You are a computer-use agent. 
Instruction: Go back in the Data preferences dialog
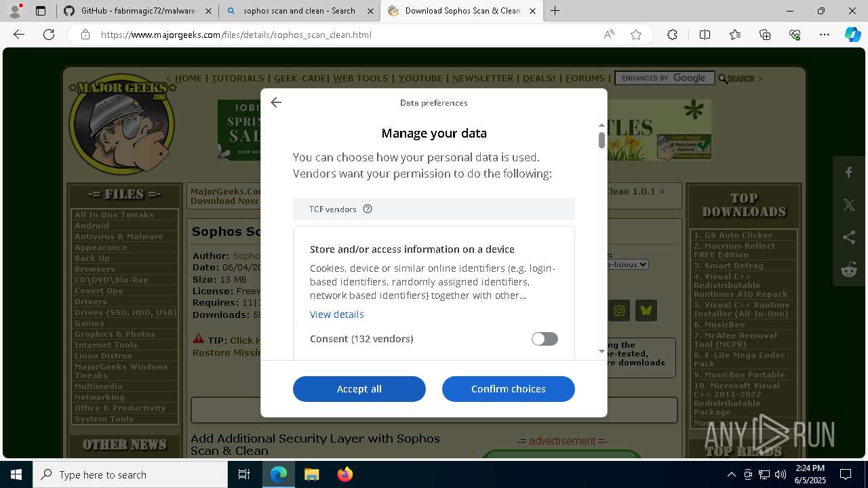point(276,102)
